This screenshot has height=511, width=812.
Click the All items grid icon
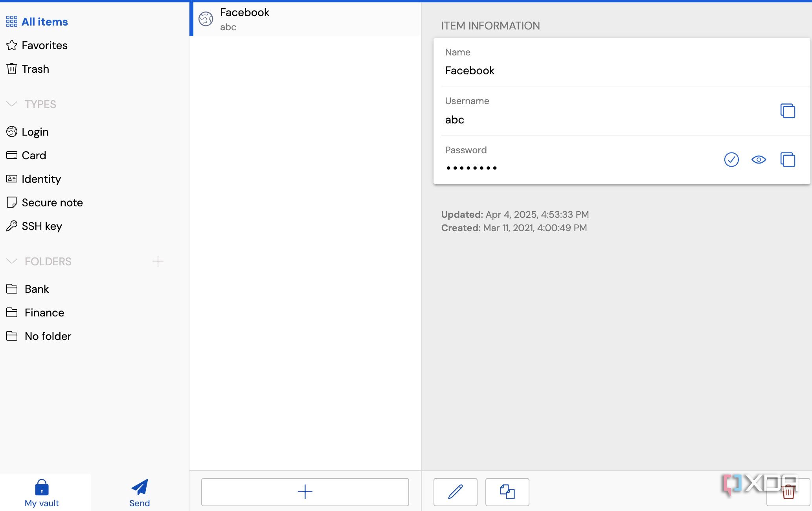12,22
